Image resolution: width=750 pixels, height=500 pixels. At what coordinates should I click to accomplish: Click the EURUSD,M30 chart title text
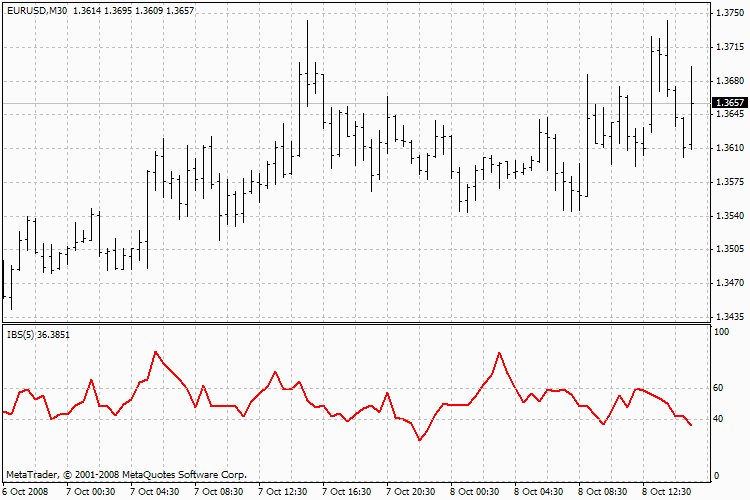37,11
